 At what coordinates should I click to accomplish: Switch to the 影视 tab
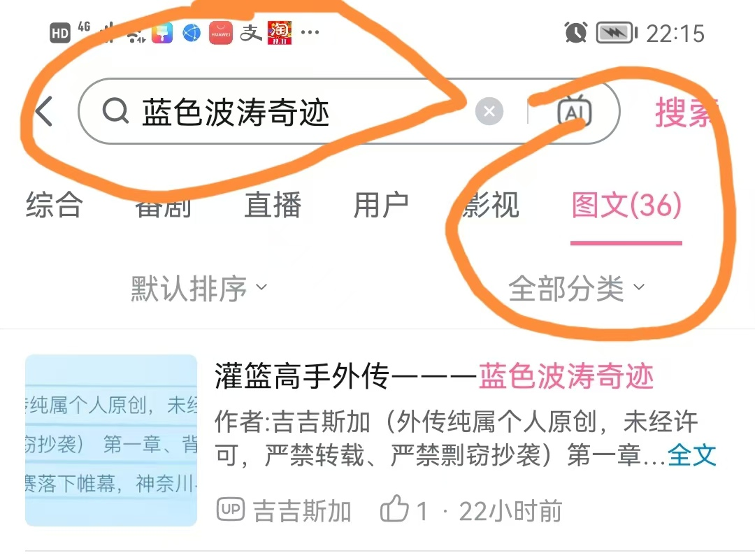tap(490, 205)
